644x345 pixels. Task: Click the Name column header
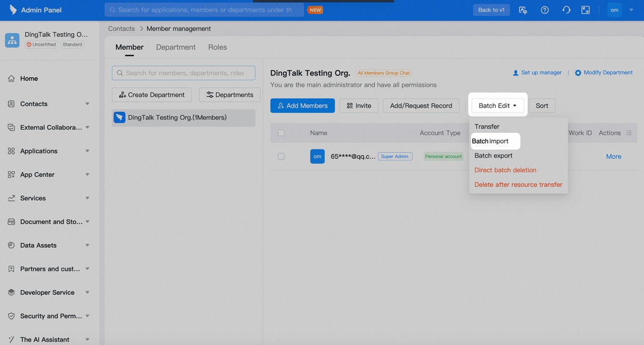319,133
